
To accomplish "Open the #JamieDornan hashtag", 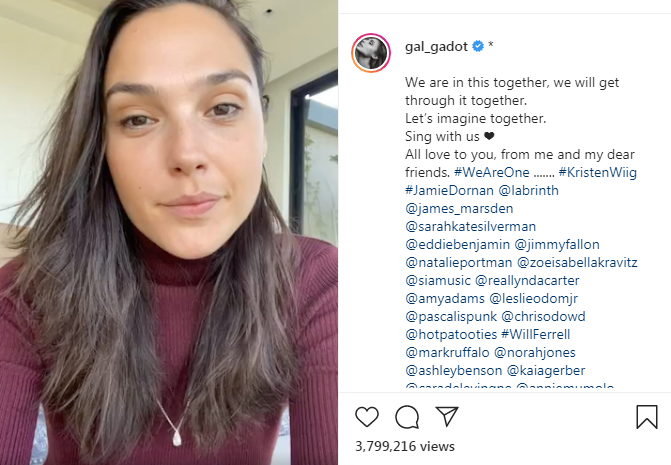I will pyautogui.click(x=449, y=190).
